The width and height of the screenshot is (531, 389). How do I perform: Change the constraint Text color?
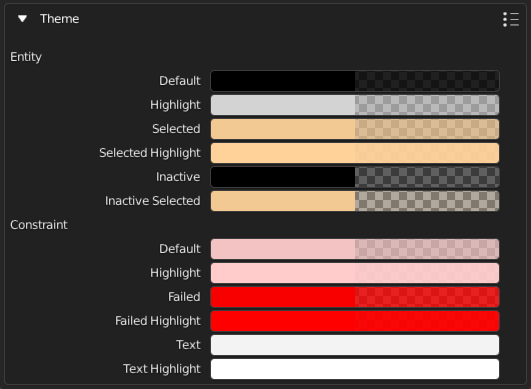pyautogui.click(x=355, y=345)
